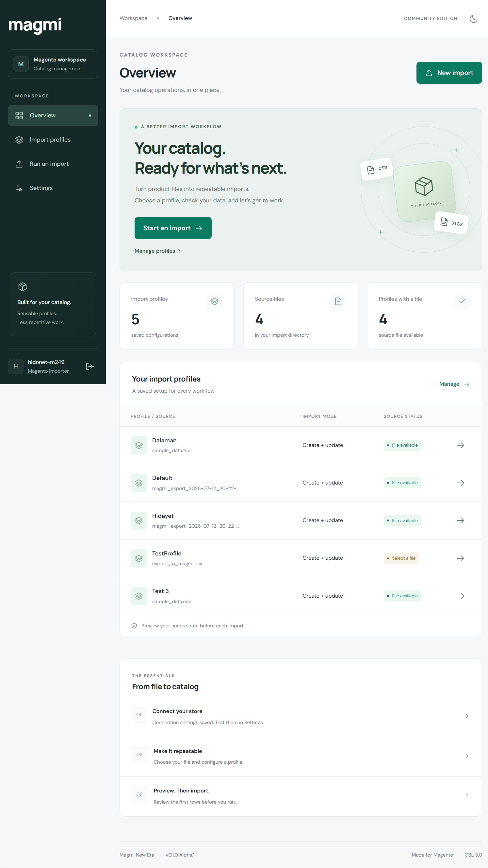Open the TestProfile row arrow
The width and height of the screenshot is (488, 868).
(461, 558)
